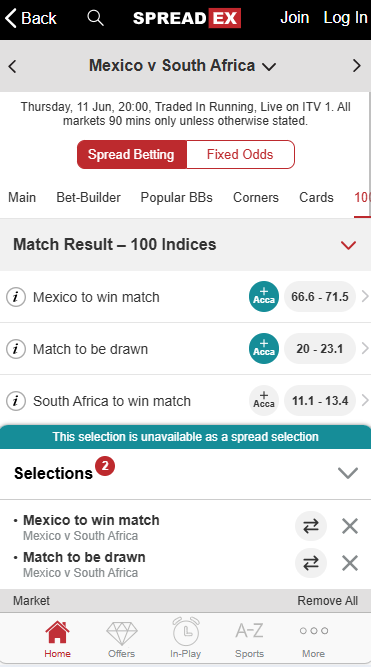Click Remove All selections link
Screen dimensions: 371x667
pos(328,601)
